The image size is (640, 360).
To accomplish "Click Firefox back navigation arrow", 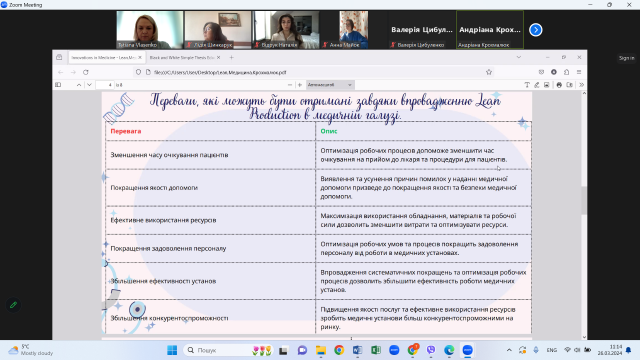I will pyautogui.click(x=60, y=72).
